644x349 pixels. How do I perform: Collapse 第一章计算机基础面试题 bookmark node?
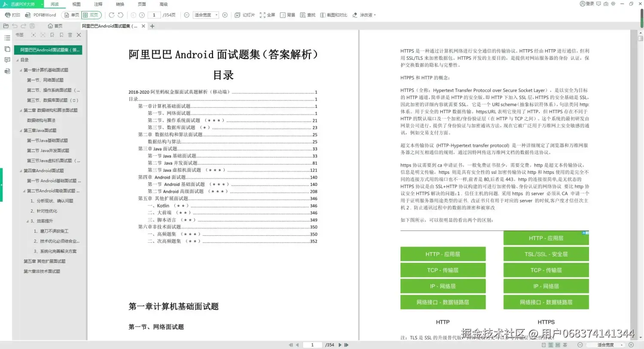[21, 70]
